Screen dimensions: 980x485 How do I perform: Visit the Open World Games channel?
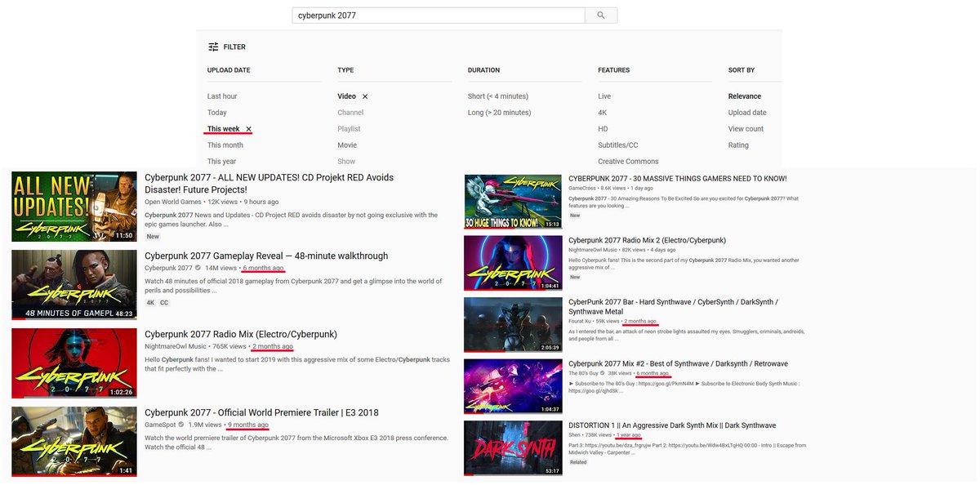point(172,202)
